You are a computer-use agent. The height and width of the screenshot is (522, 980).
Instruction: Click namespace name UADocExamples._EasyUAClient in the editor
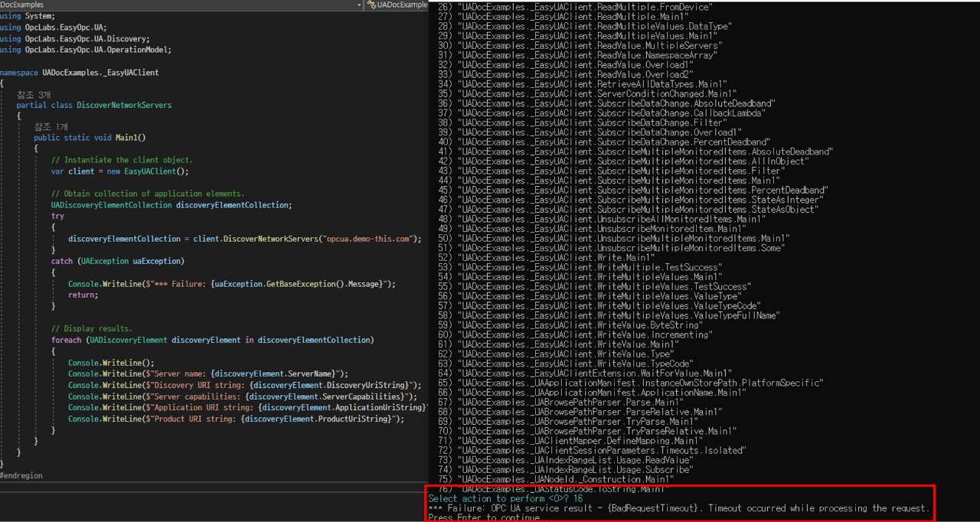point(100,72)
